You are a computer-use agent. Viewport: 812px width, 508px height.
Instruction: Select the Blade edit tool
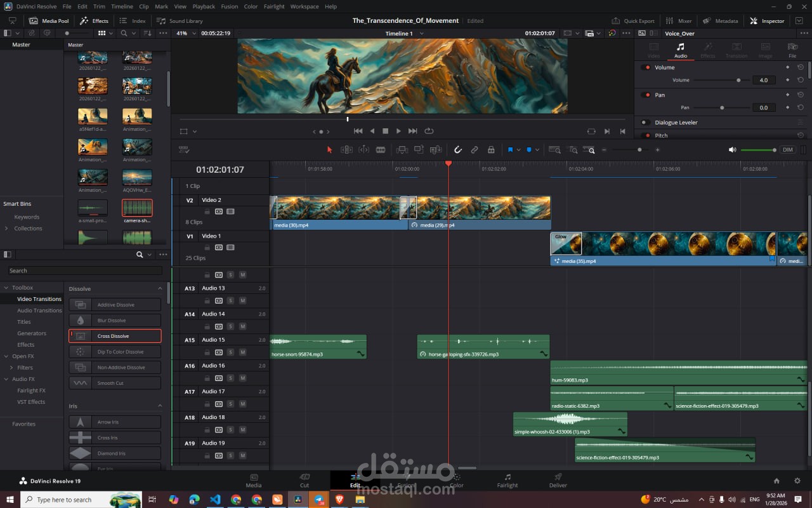(x=381, y=150)
